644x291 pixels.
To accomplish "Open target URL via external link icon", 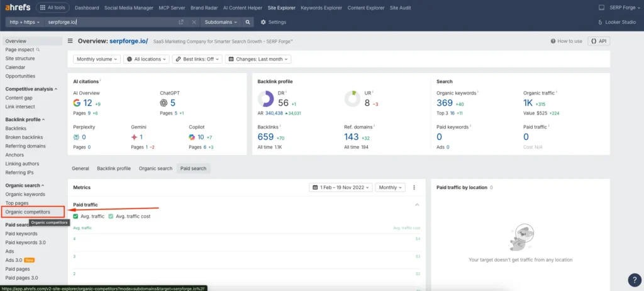I will (181, 22).
